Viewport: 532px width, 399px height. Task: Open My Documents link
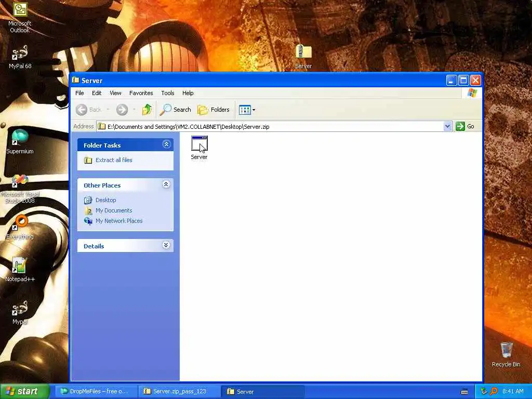[x=114, y=210]
